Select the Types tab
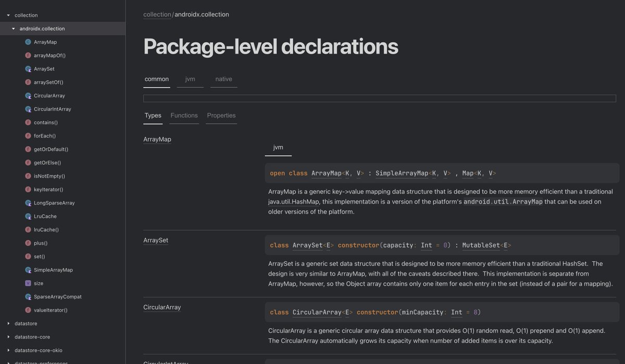The image size is (625, 364). [x=153, y=116]
